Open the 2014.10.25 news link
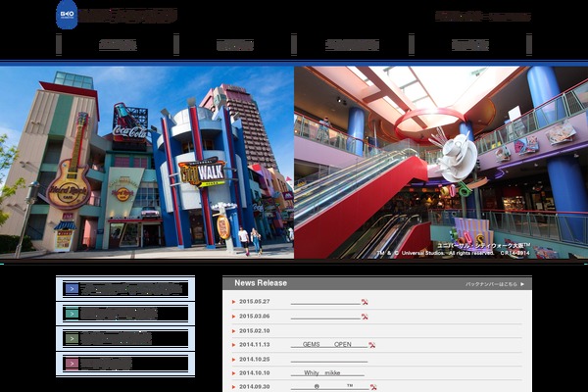The width and height of the screenshot is (588, 392). (329, 360)
